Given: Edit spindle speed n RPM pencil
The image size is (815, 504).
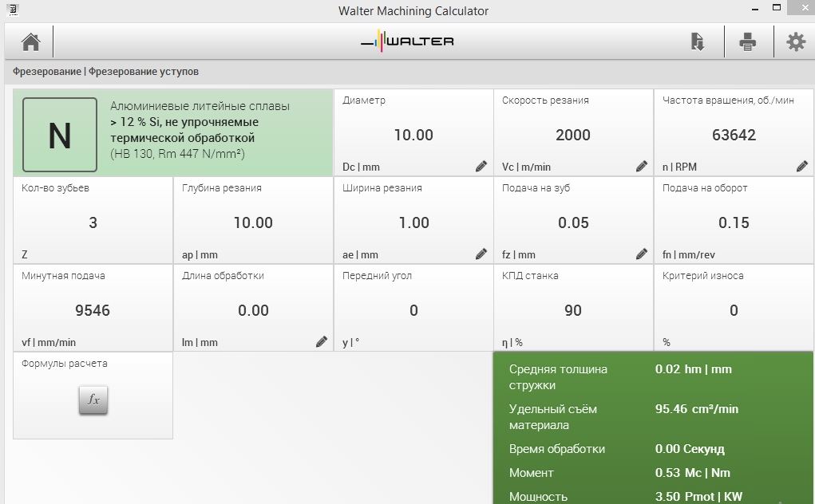Looking at the screenshot, I should click(802, 166).
